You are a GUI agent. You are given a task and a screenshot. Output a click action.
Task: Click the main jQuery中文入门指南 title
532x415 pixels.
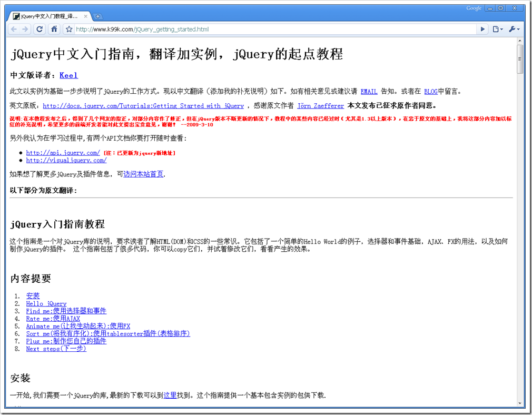[x=176, y=54]
